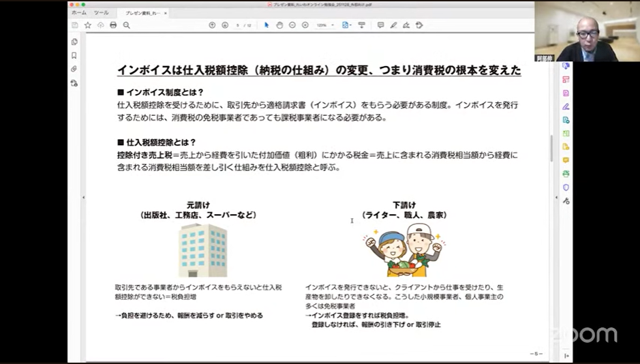Collapse the right tools pane arrow

click(556, 198)
